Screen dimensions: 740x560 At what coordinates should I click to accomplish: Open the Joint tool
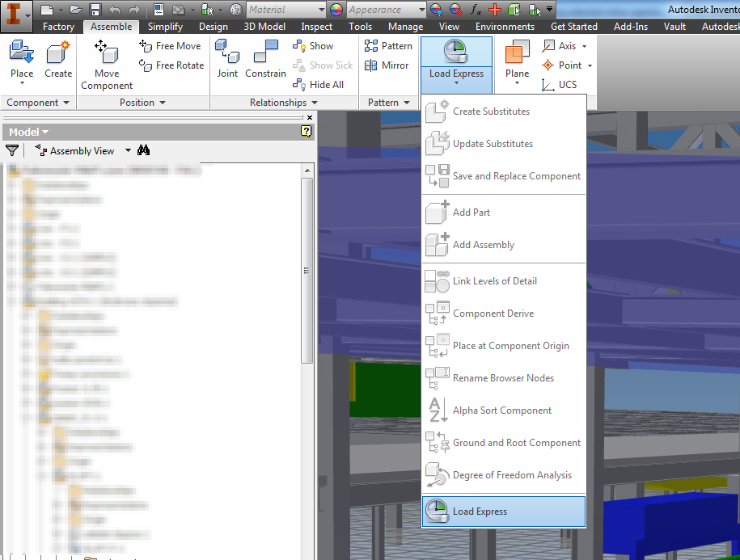click(227, 58)
